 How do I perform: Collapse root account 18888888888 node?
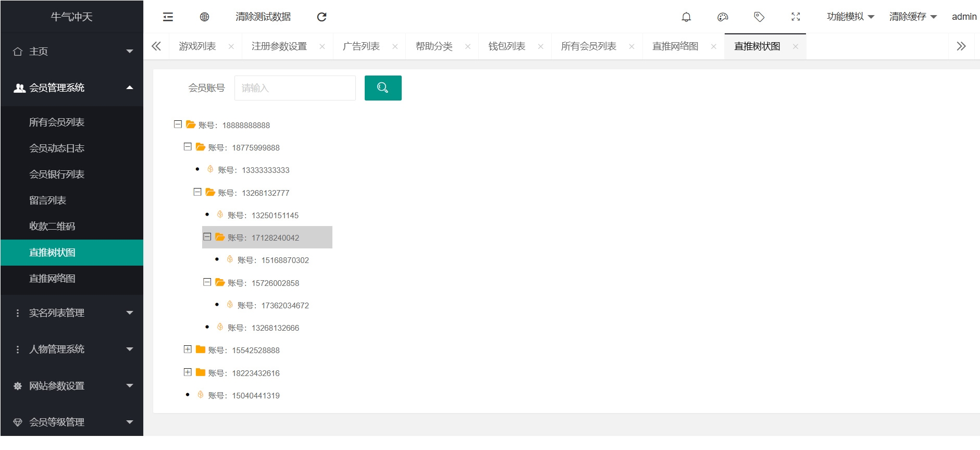pyautogui.click(x=178, y=124)
